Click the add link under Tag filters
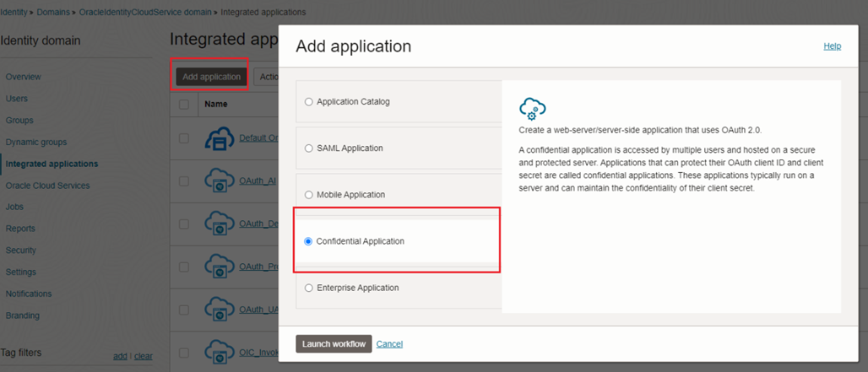 pyautogui.click(x=120, y=356)
